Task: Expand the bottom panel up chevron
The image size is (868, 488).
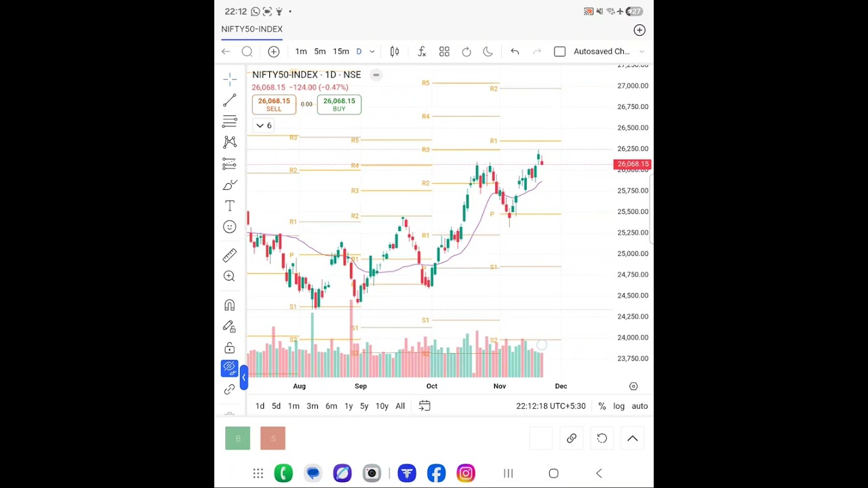Action: coord(632,439)
